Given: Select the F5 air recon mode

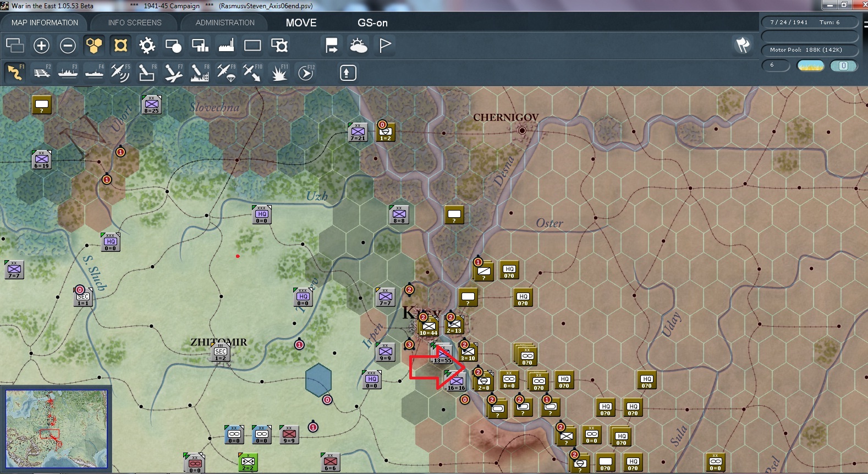Looking at the screenshot, I should [x=120, y=73].
